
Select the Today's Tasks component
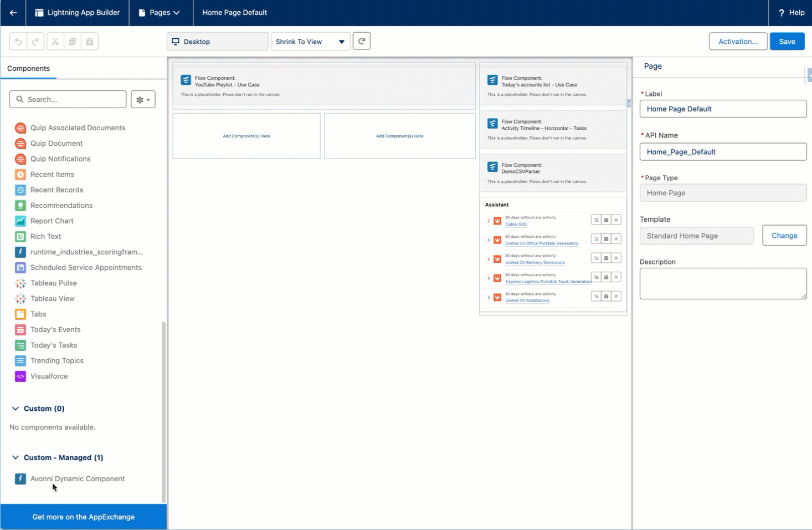click(x=54, y=345)
